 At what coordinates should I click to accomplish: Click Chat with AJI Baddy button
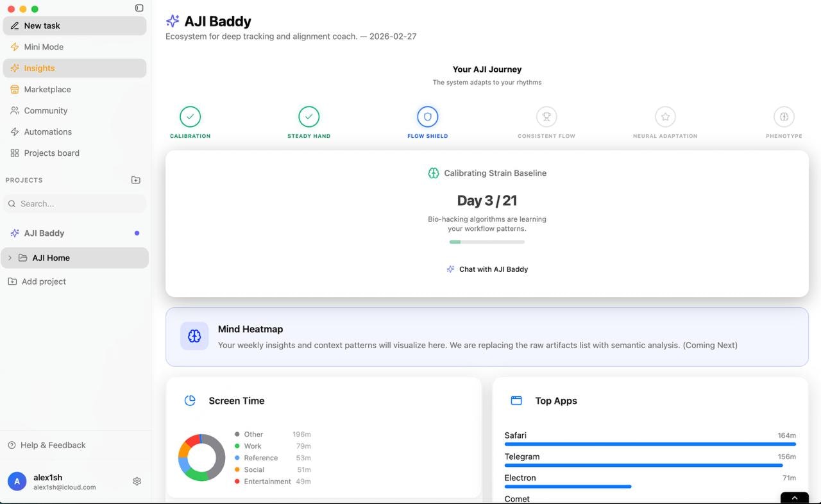pyautogui.click(x=487, y=269)
